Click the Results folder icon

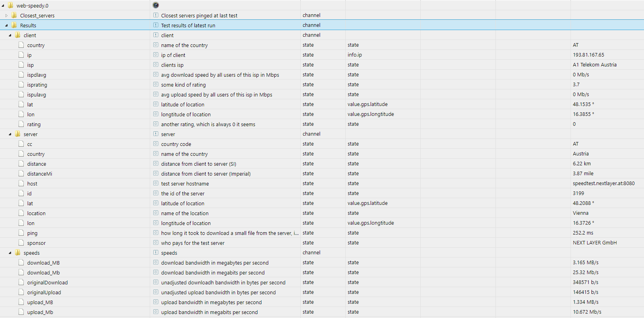pyautogui.click(x=14, y=25)
